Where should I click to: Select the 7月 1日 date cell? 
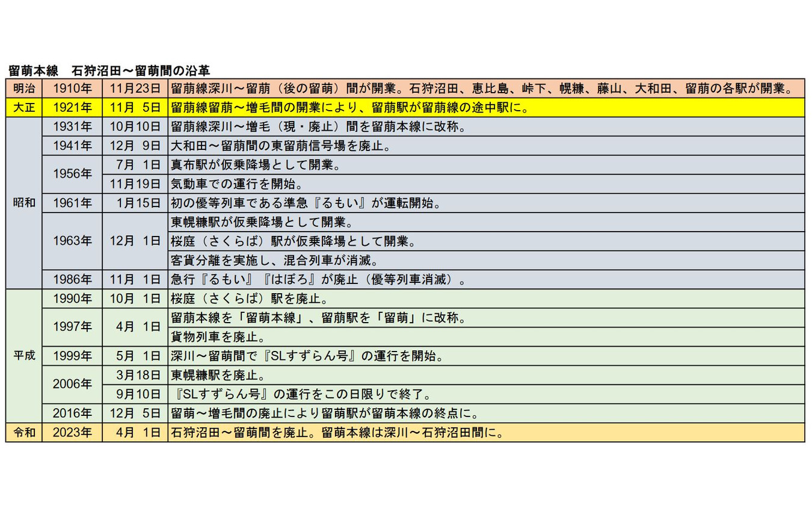(135, 164)
